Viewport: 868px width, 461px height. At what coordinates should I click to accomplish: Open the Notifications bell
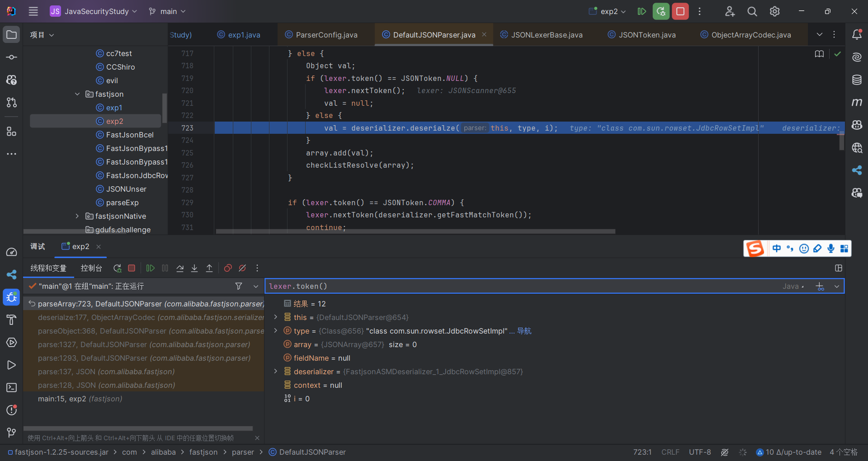point(857,35)
